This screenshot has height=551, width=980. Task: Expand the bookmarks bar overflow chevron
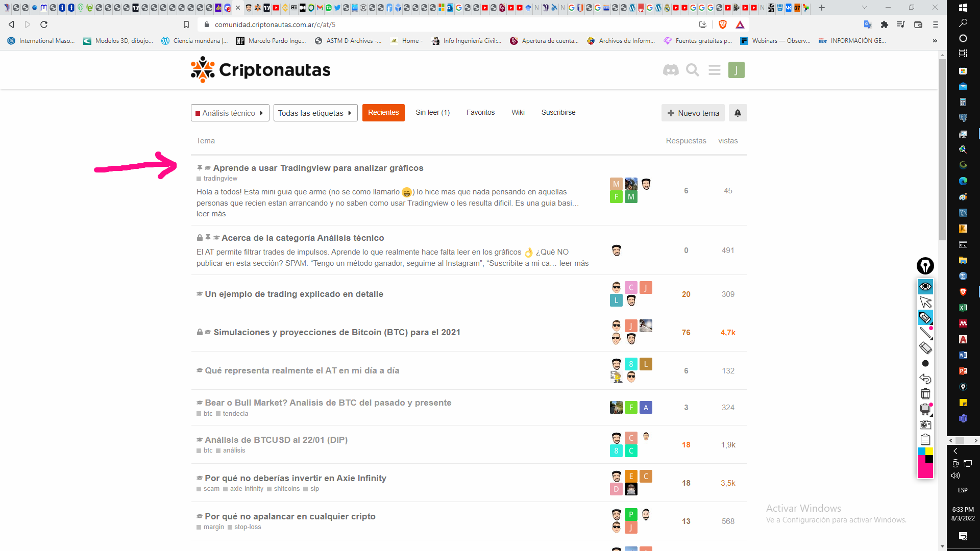[935, 41]
